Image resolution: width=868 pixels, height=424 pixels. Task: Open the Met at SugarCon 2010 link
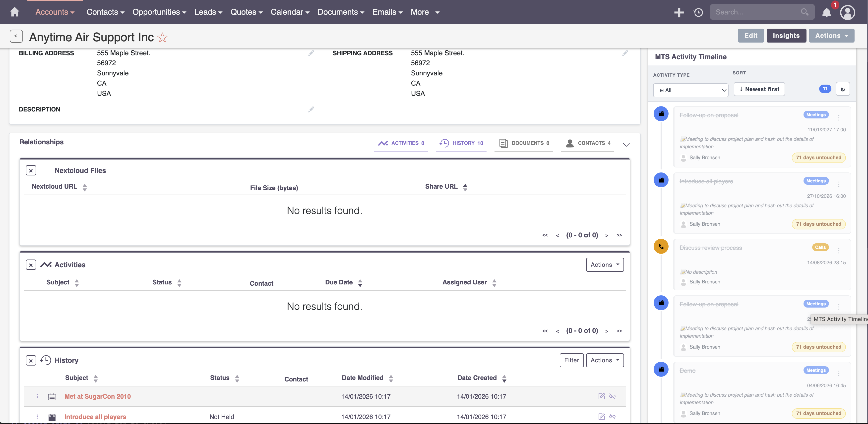[x=97, y=396]
